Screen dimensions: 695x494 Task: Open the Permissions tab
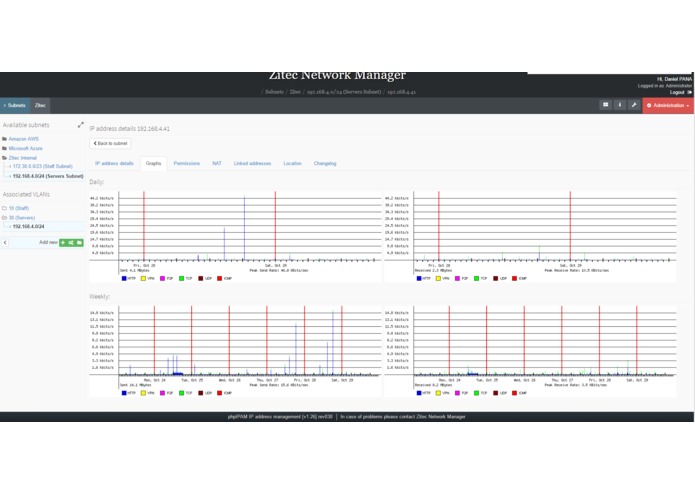(187, 163)
